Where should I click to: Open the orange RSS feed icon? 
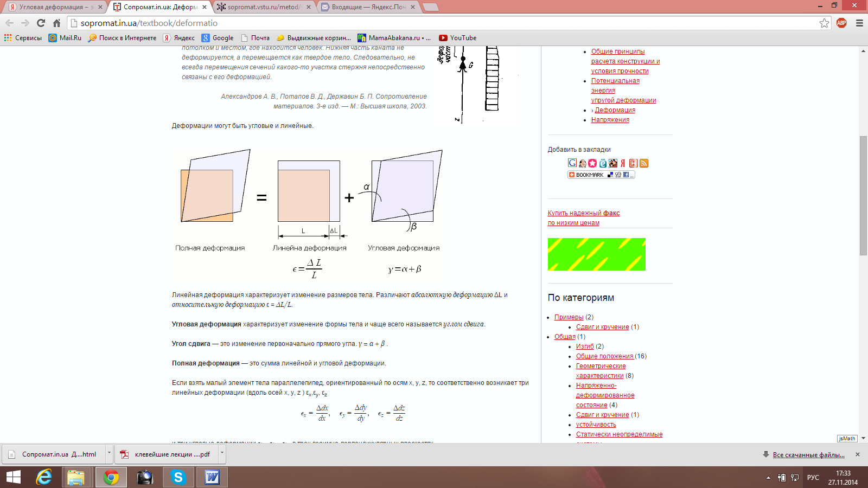[x=644, y=163]
